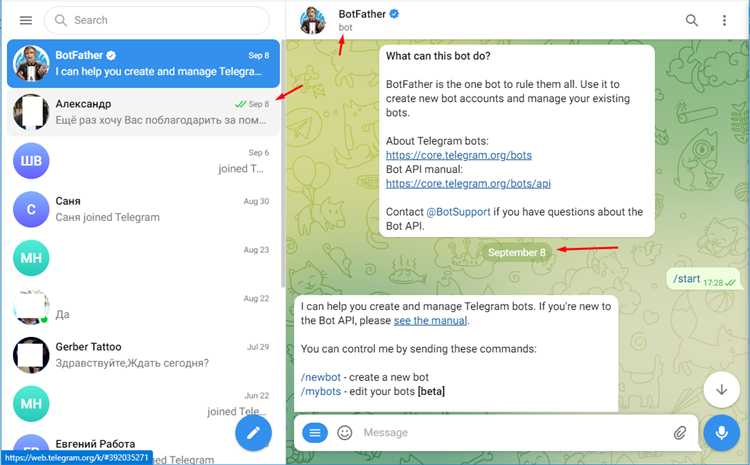Click the /newbot command
This screenshot has width=750, height=465.
[321, 377]
